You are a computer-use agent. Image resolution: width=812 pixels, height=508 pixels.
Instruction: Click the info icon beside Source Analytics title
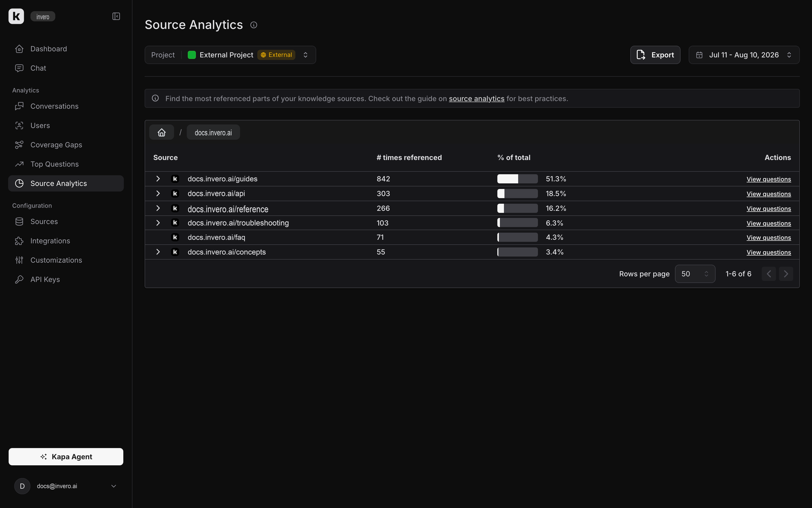[x=254, y=25]
